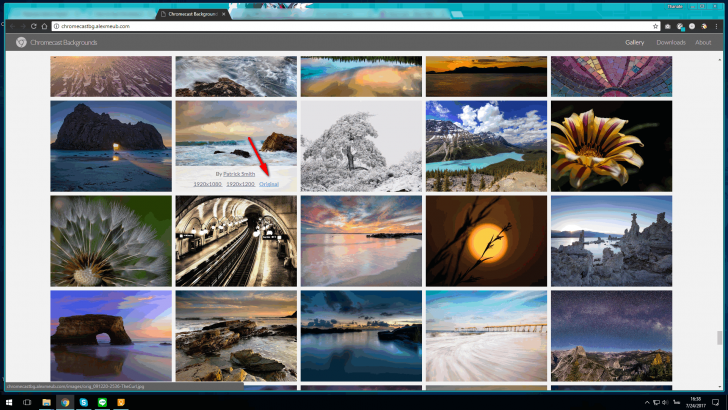Open the Action Center notifications icon
Screen dimensions: 728x410
tap(715, 403)
